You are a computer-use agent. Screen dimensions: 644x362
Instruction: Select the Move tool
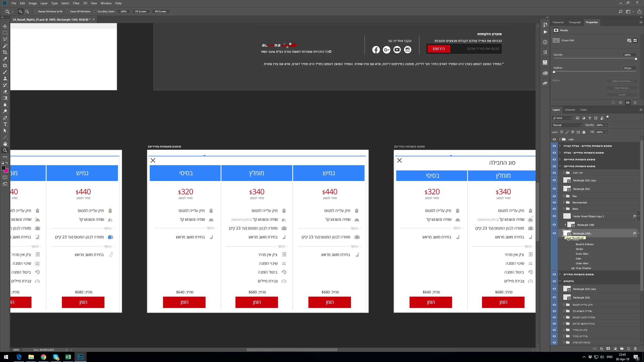click(x=5, y=26)
